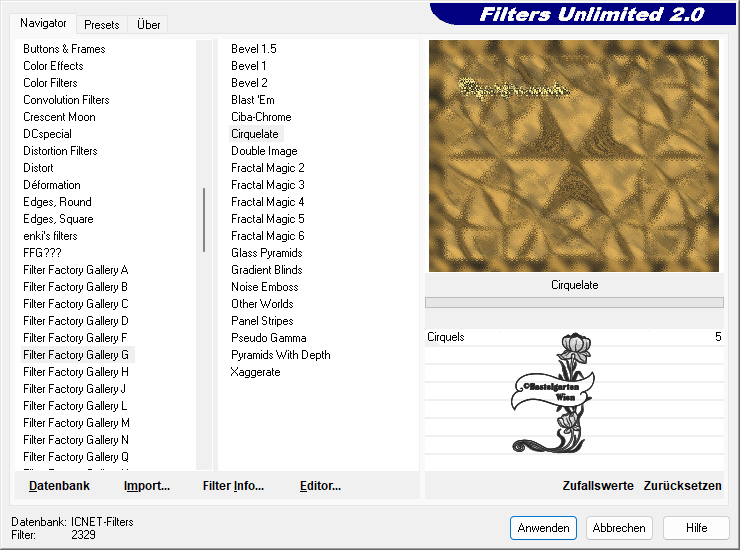Select Filter Factory Gallery L

point(75,406)
